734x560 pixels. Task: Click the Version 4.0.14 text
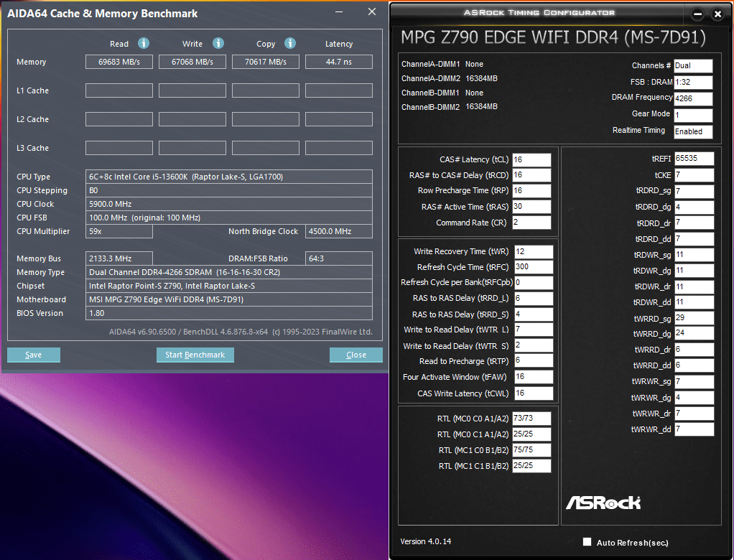click(425, 541)
